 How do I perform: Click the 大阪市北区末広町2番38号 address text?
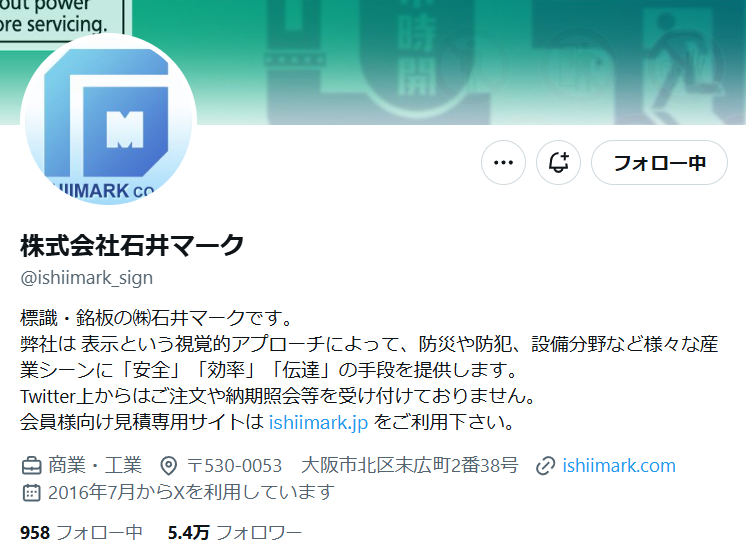410,465
